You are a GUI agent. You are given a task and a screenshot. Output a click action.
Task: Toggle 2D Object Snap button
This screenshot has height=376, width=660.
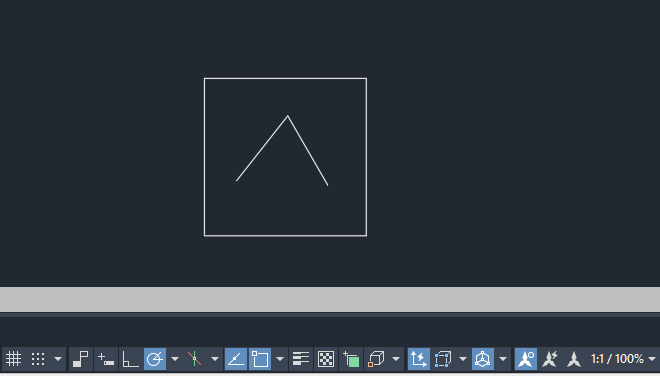[x=260, y=359]
